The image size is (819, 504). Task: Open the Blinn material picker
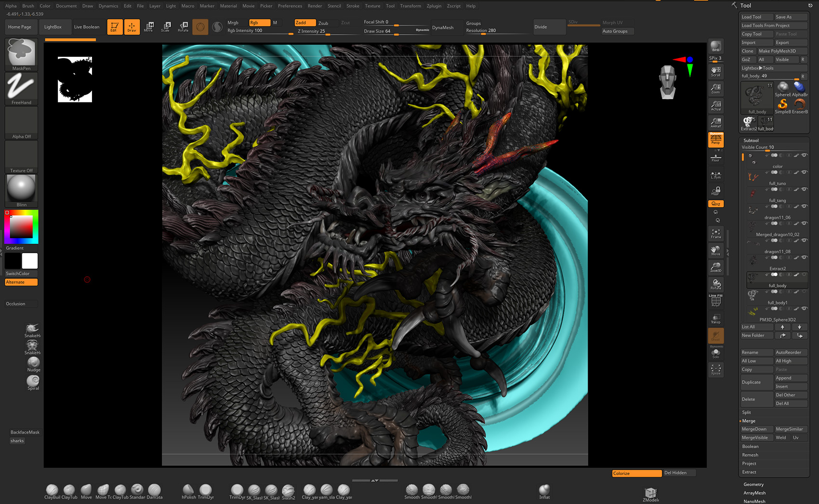pos(21,191)
